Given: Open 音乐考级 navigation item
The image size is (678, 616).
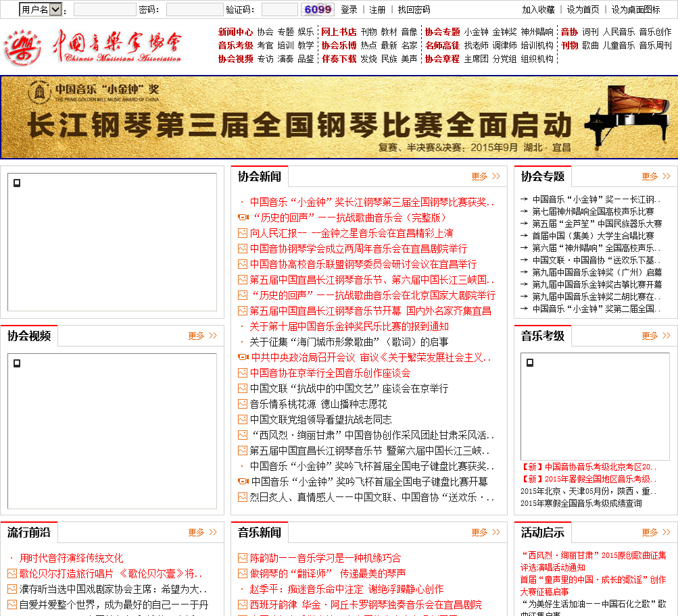Looking at the screenshot, I should (235, 45).
